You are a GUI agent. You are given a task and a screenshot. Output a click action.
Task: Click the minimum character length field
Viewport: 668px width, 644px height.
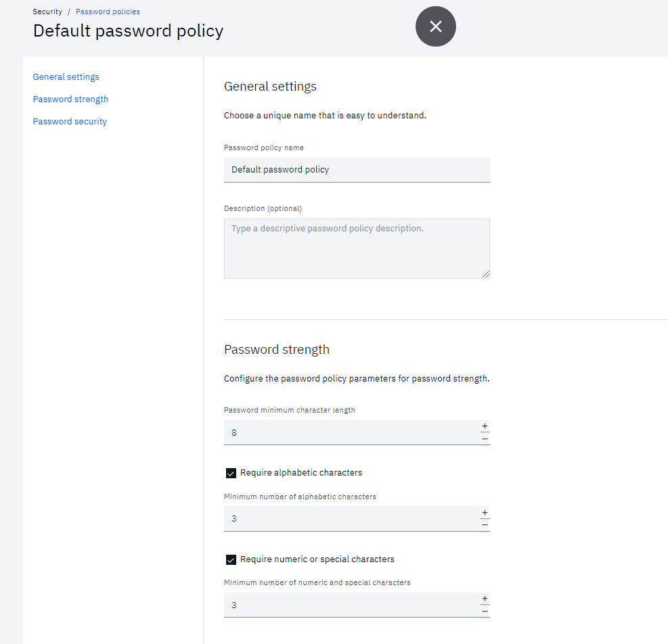351,433
